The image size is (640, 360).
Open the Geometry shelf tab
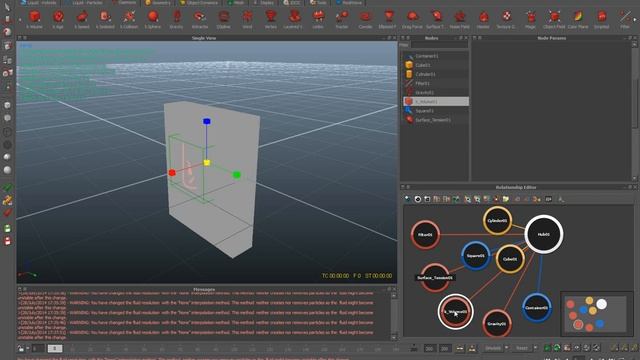click(158, 2)
